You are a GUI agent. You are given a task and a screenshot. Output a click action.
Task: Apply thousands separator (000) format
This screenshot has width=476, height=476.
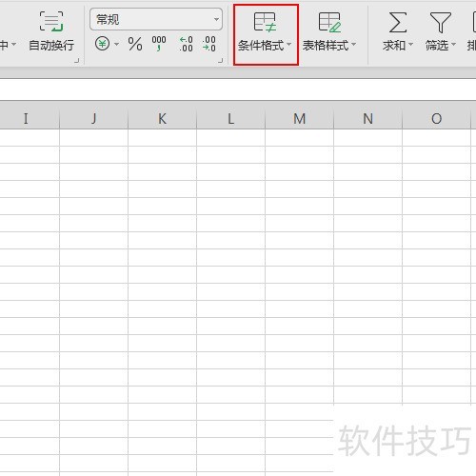pos(159,44)
